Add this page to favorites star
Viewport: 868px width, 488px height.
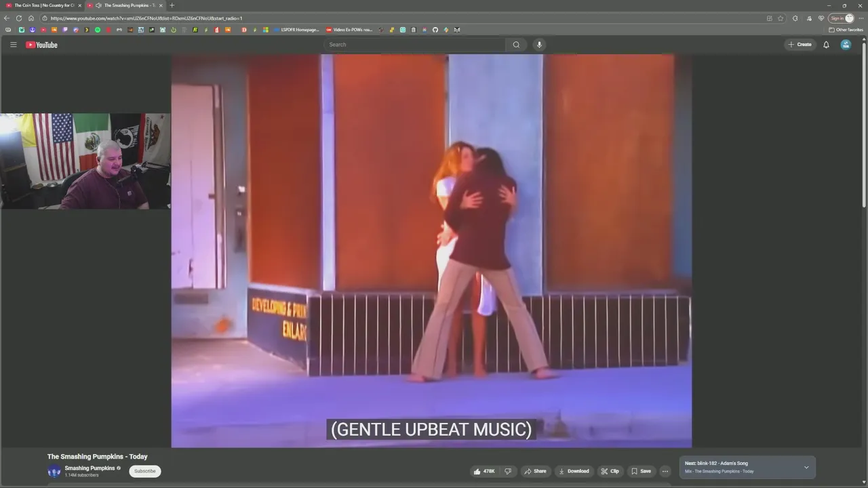coord(781,18)
